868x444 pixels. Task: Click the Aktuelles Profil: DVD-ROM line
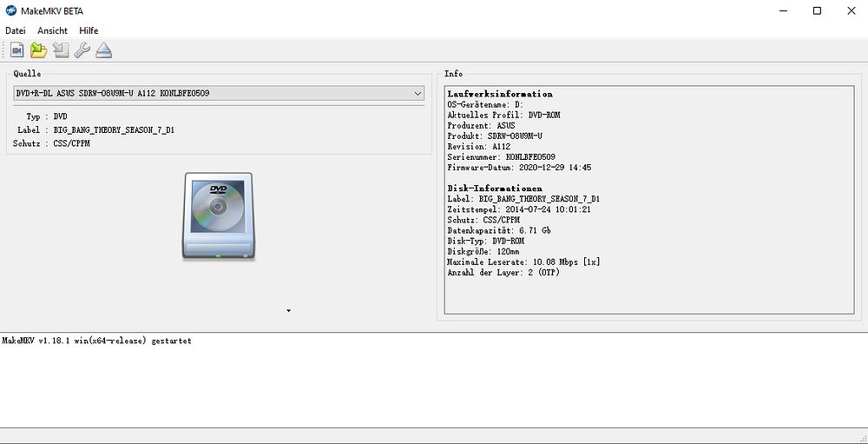pos(503,115)
